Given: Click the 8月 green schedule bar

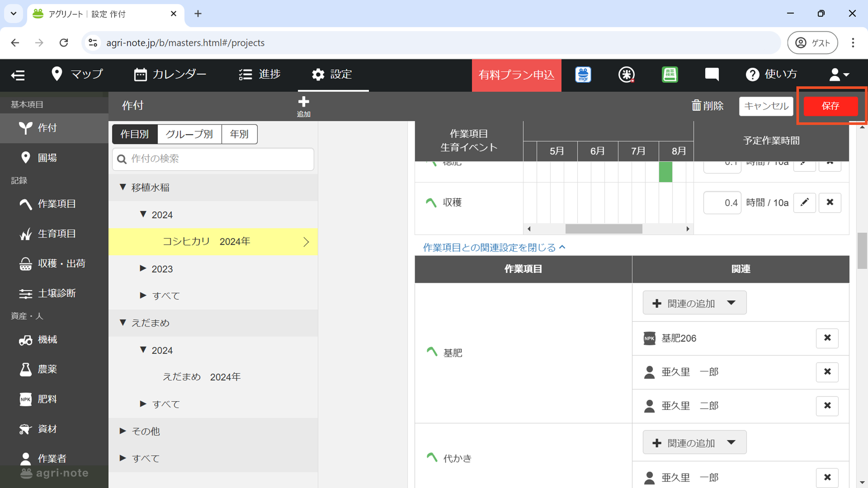Looking at the screenshot, I should tap(666, 172).
